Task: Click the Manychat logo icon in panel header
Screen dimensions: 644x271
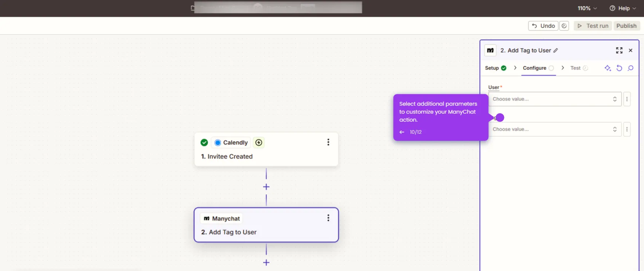Action: click(x=490, y=50)
